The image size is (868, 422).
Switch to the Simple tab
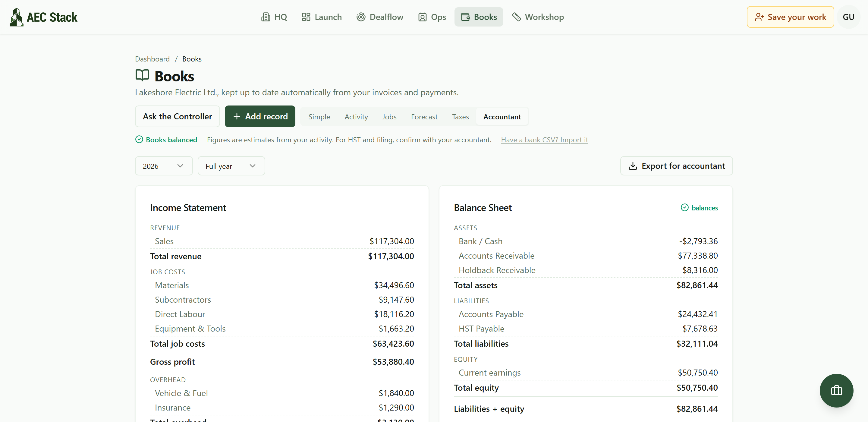(319, 117)
